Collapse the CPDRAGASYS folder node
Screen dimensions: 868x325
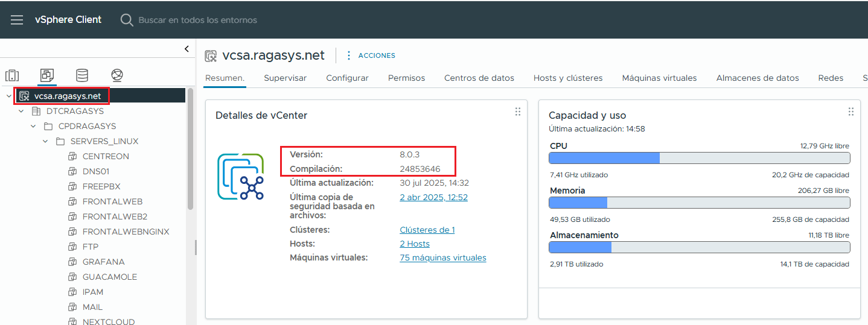[x=33, y=126]
